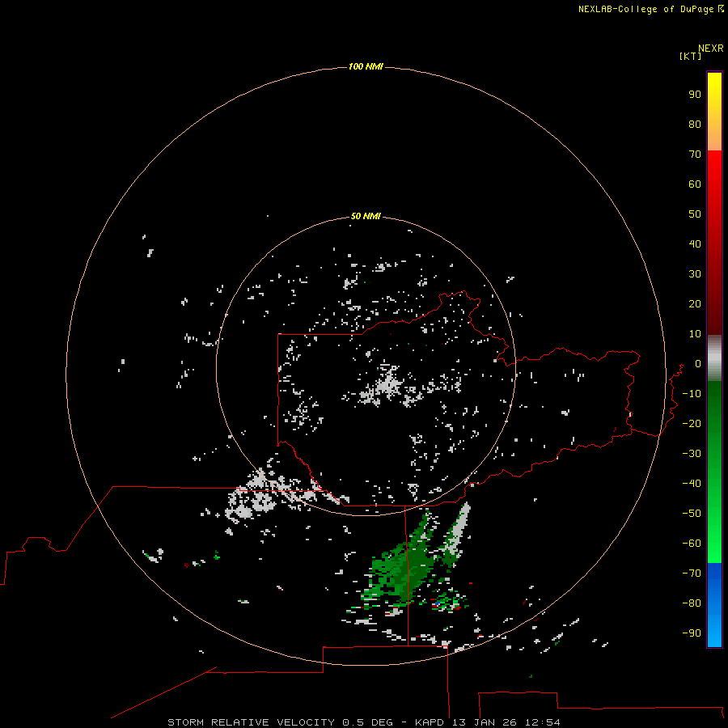
Task: Click the 0.5 DEG elevation text
Action: click(x=368, y=722)
